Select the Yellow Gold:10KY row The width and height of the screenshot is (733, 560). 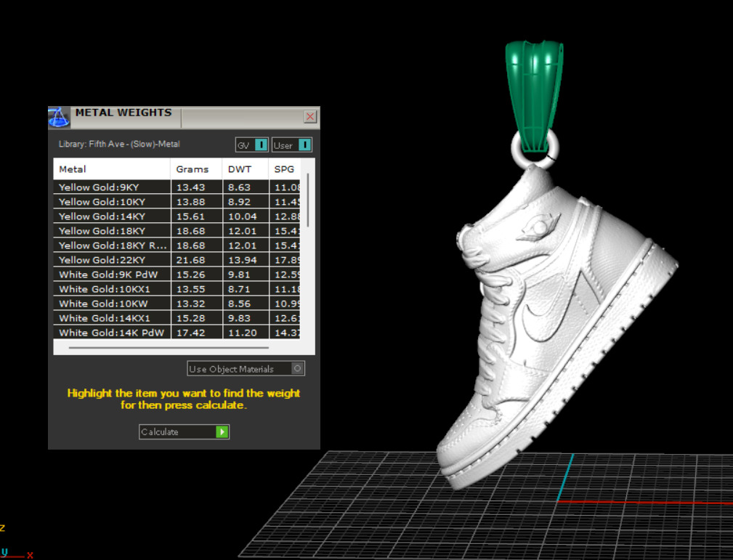point(177,202)
